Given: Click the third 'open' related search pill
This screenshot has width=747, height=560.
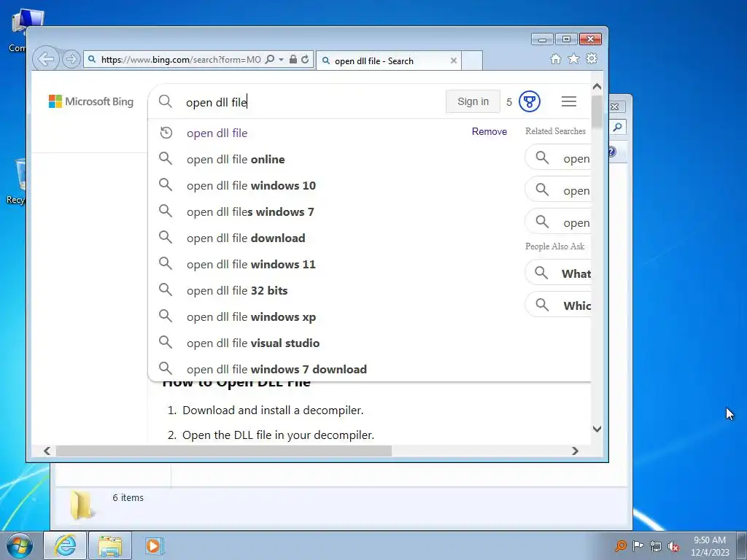Looking at the screenshot, I should coord(558,222).
